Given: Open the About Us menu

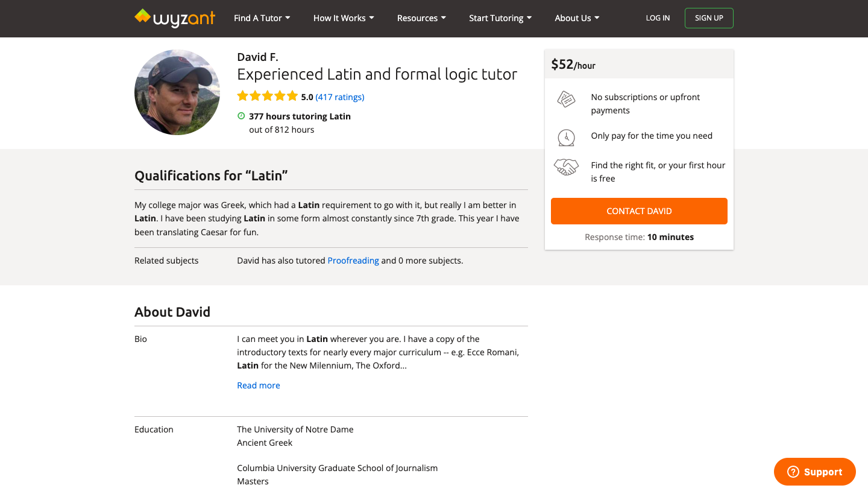Looking at the screenshot, I should (577, 18).
